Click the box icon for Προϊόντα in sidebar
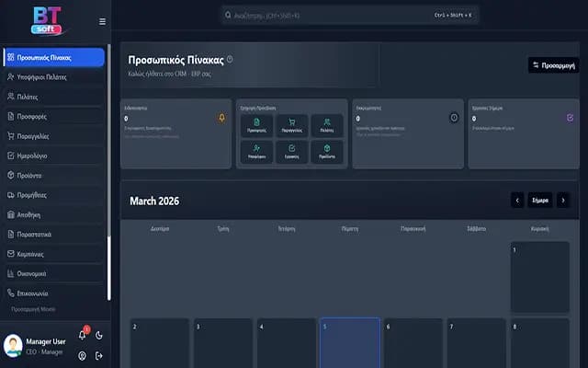588x368 pixels. [x=11, y=176]
